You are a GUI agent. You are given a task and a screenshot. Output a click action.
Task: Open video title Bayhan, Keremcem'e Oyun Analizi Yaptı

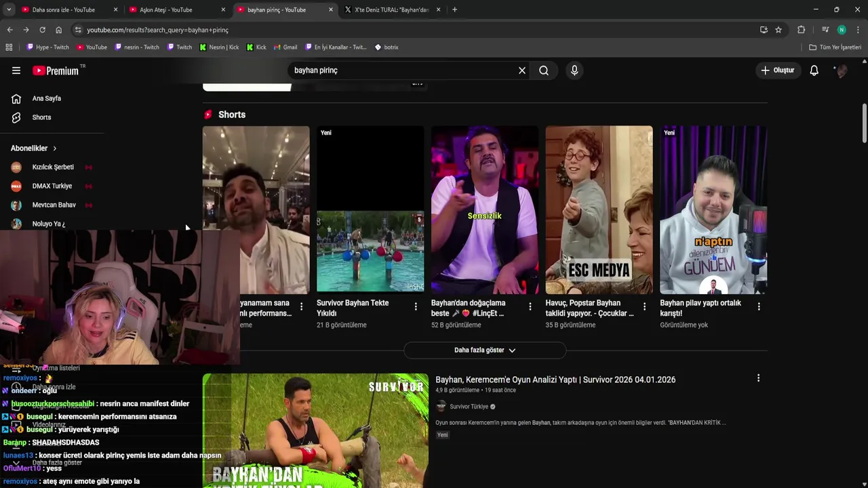pos(555,380)
